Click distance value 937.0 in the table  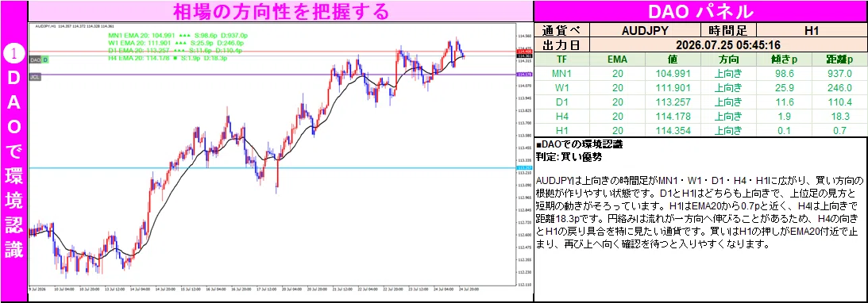click(x=839, y=74)
